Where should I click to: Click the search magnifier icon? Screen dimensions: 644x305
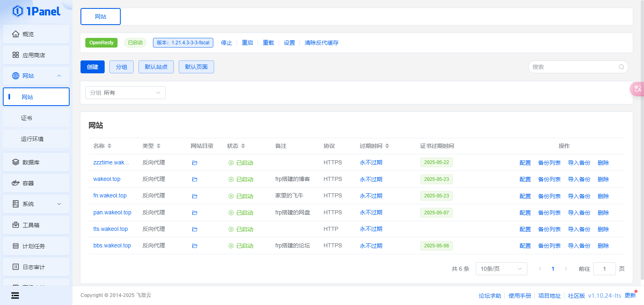pos(621,67)
